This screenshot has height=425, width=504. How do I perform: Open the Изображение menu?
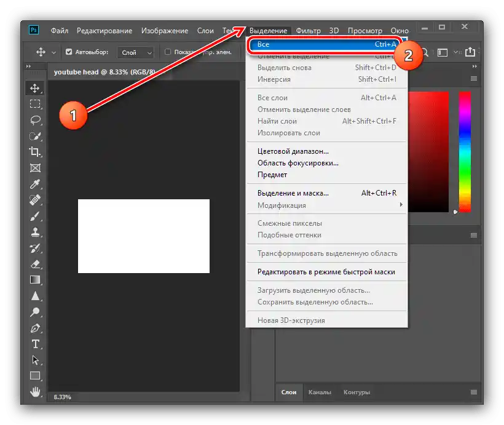point(165,31)
